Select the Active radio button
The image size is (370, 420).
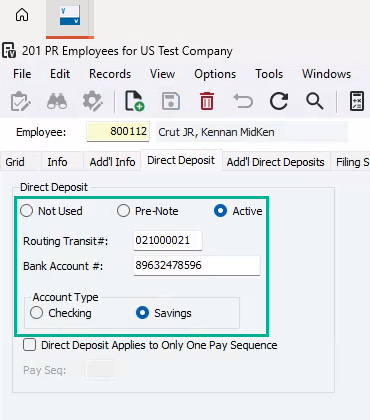point(220,211)
